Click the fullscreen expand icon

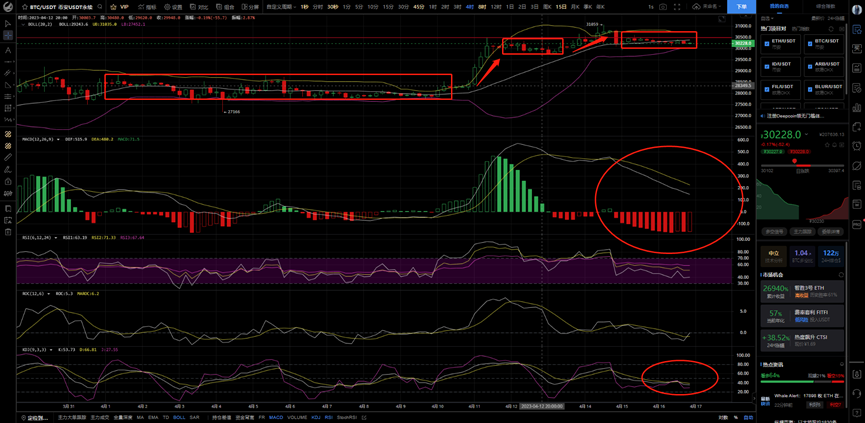[677, 7]
